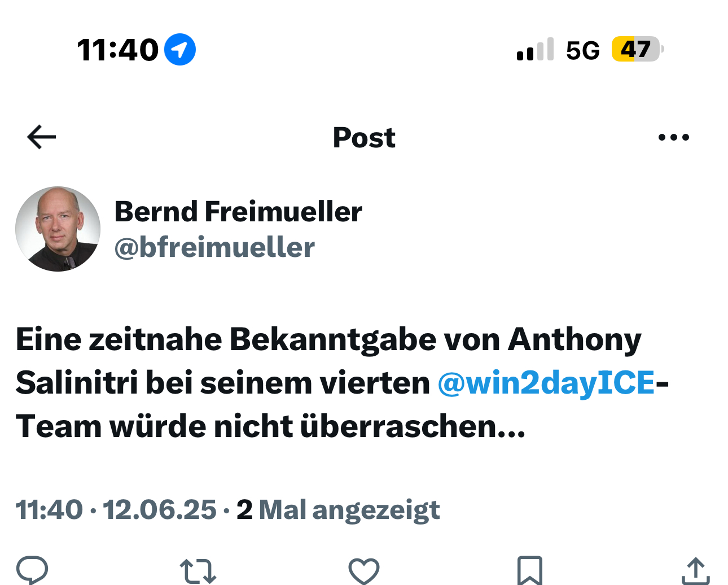Repost this post with the arrows icon
Viewport: 728px width, 585px height.
pyautogui.click(x=198, y=570)
